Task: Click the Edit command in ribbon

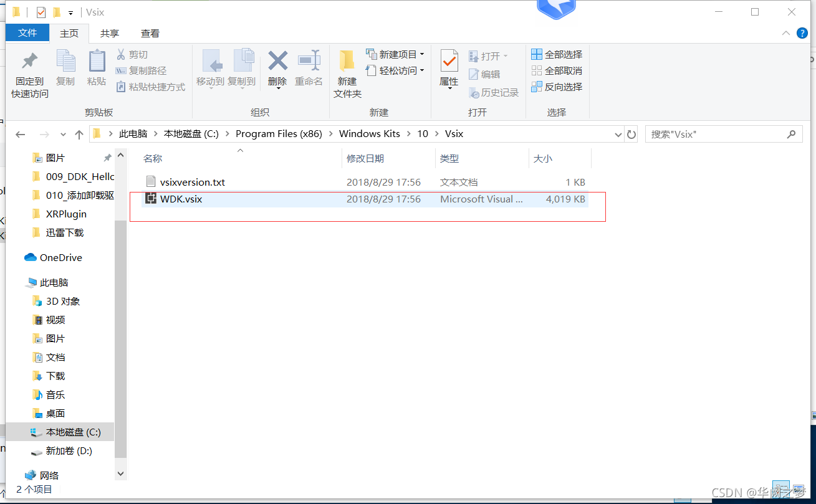Action: (484, 74)
